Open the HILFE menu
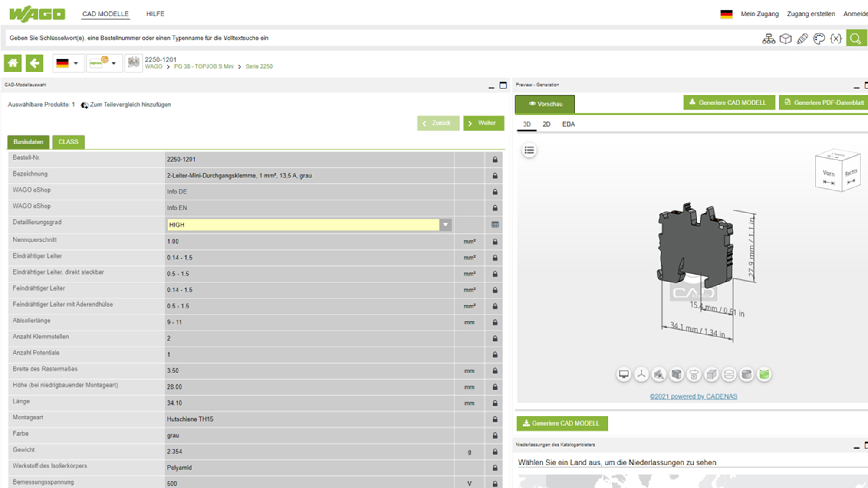868x488 pixels. pyautogui.click(x=155, y=14)
